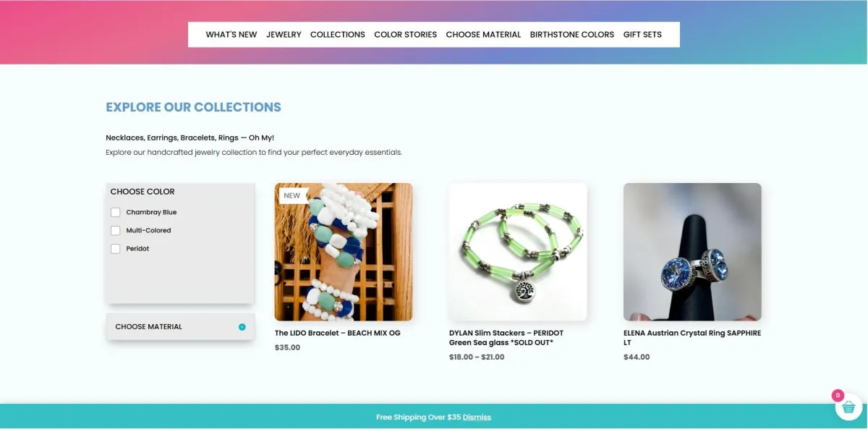Open the COLLECTIONS navigation dropdown
This screenshot has height=432, width=868.
point(338,35)
